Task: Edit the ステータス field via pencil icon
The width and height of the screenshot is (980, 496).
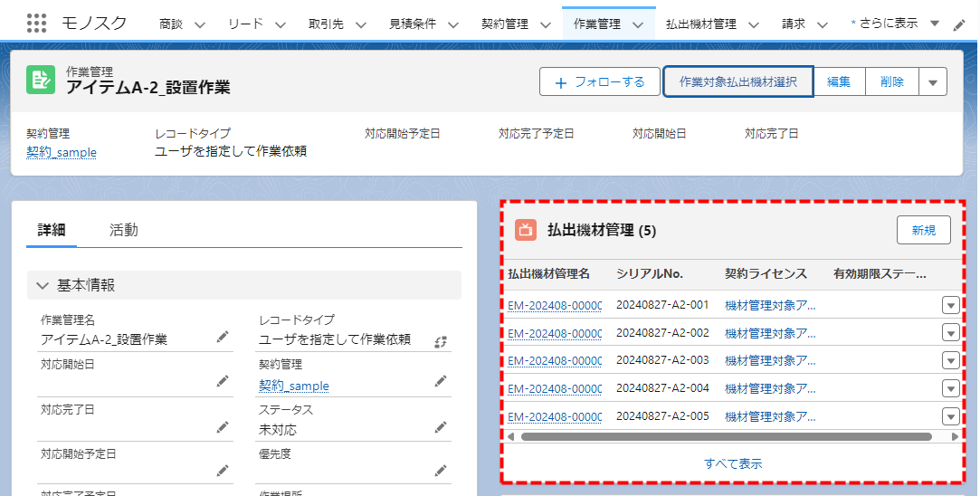Action: [441, 427]
